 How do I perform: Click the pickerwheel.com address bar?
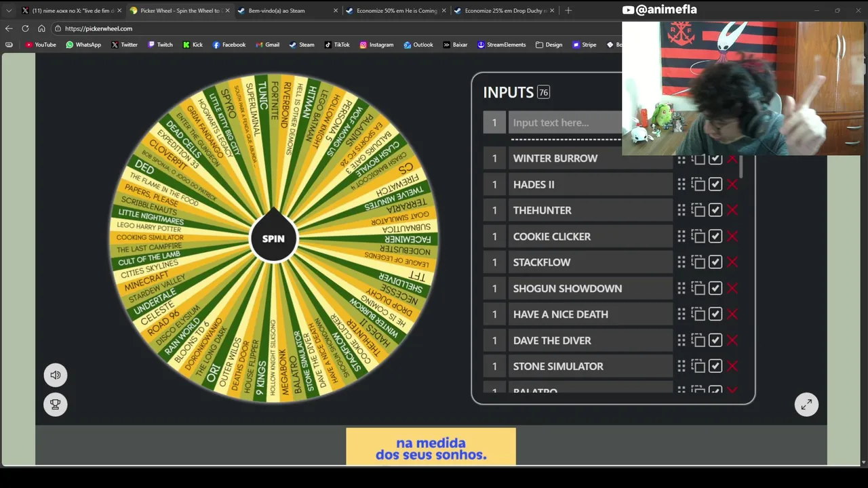(x=336, y=28)
